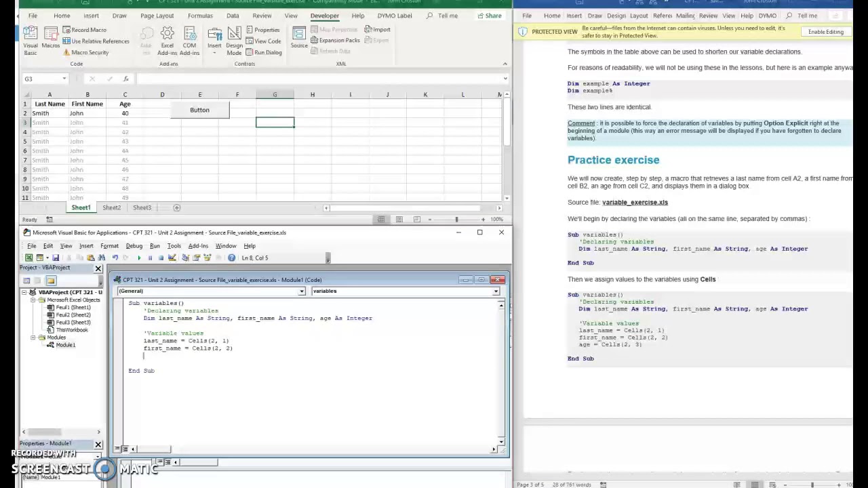Switch to the Page Layout ribbon tab
Image resolution: width=868 pixels, height=488 pixels.
(x=157, y=16)
